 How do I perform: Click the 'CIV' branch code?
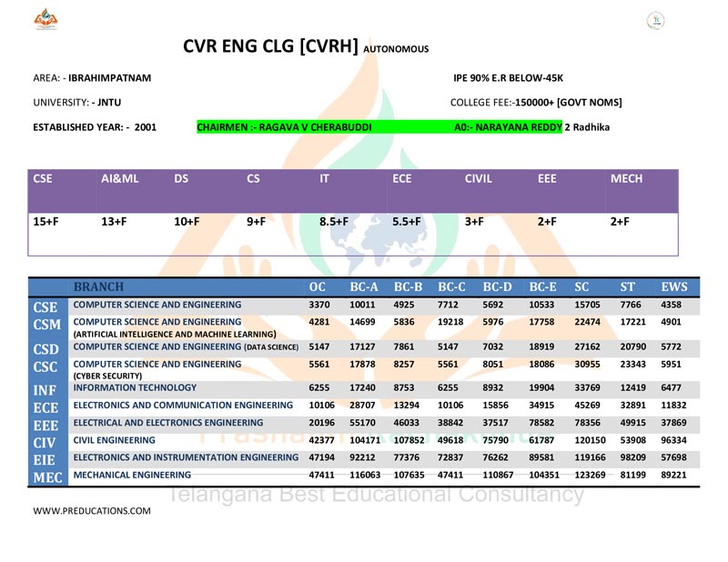tap(44, 443)
